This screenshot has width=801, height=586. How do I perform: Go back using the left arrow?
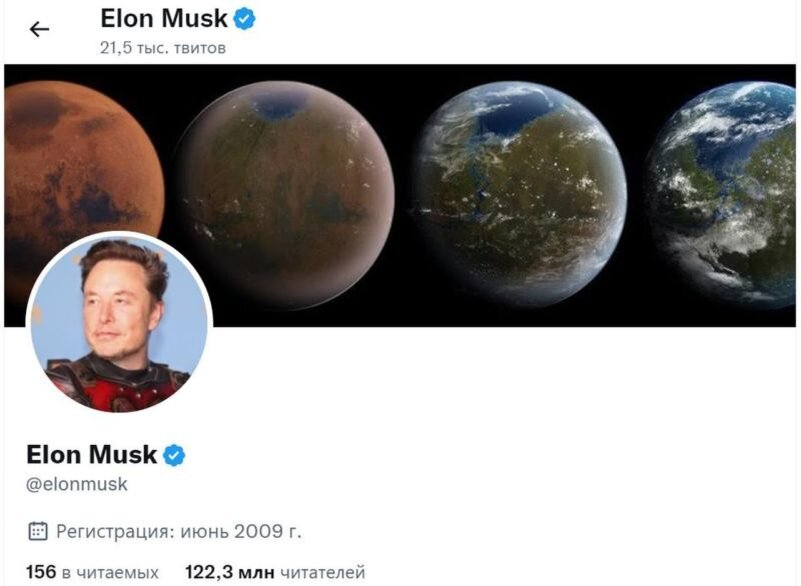point(39,29)
